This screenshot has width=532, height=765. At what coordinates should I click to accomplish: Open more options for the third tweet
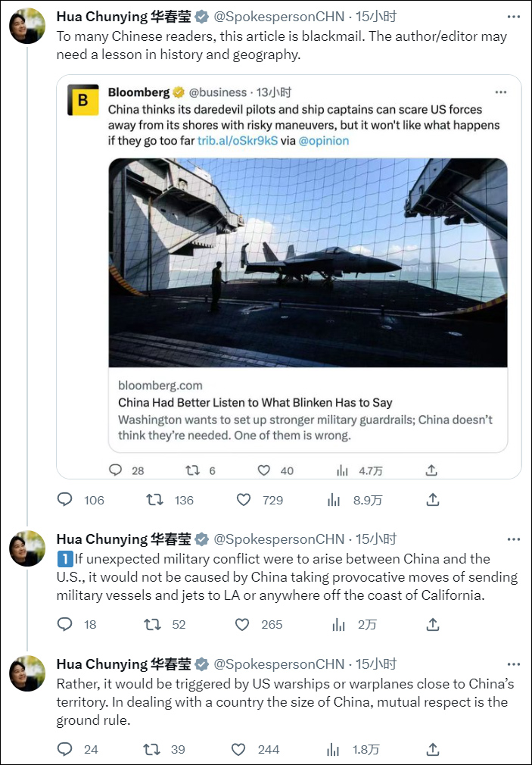pos(514,664)
